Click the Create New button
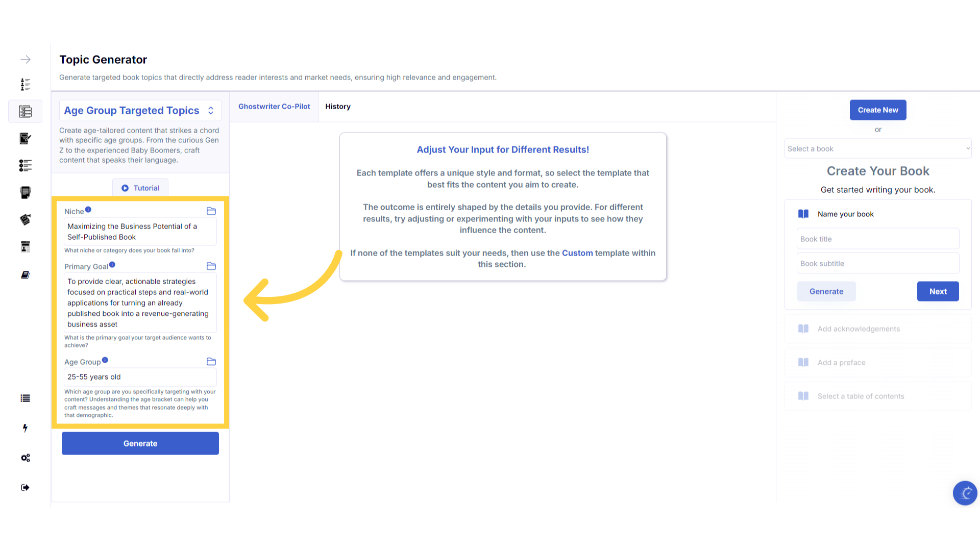This screenshot has width=980, height=551. pyautogui.click(x=877, y=110)
